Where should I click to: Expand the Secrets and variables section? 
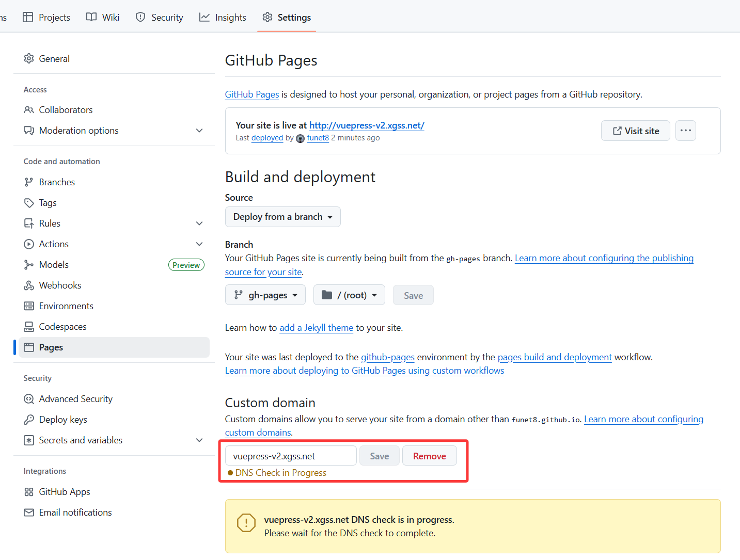pos(199,440)
